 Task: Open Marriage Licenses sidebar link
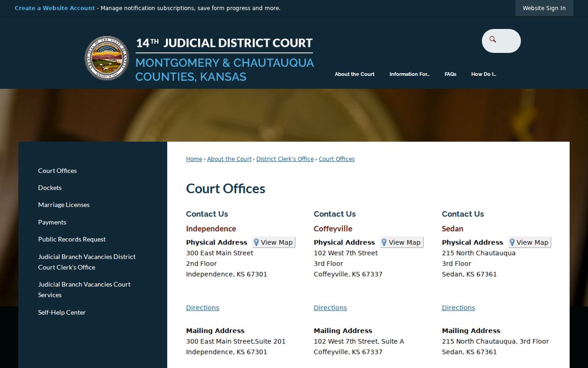[x=64, y=205]
